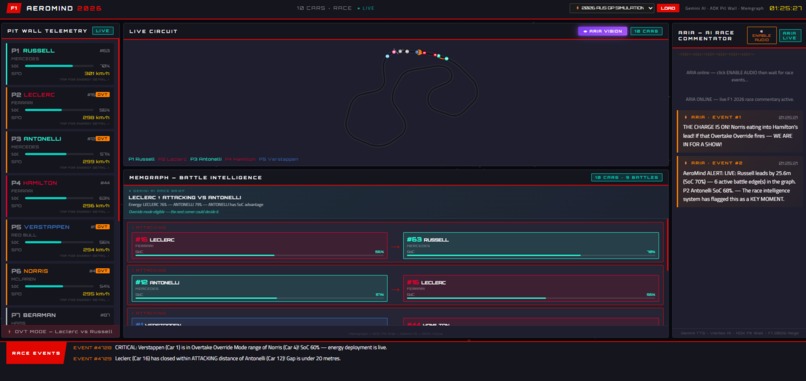The height and width of the screenshot is (381, 806).
Task: Click Russell's 301 km/h speed value
Action: click(97, 73)
